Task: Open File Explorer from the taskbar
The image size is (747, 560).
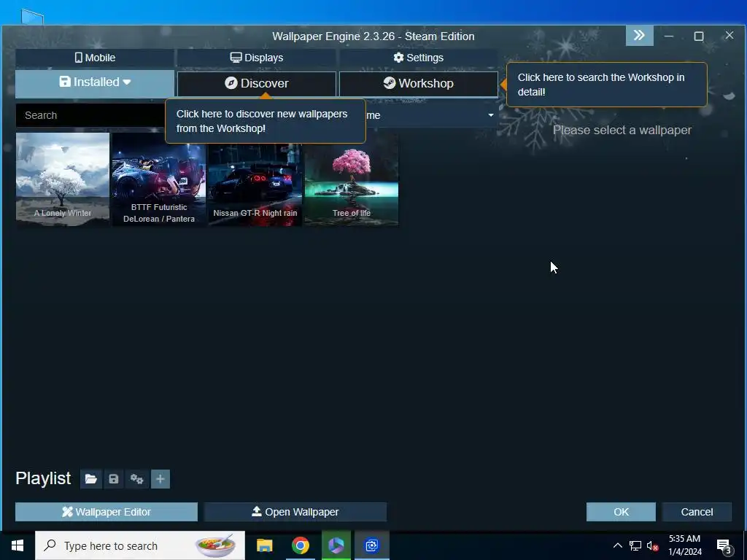Action: tap(264, 545)
